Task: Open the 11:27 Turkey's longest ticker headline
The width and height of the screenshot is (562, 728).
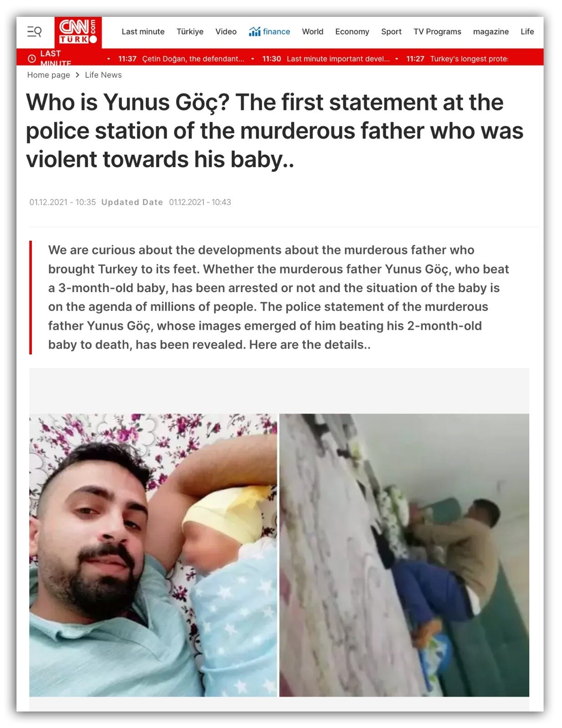Action: (457, 59)
